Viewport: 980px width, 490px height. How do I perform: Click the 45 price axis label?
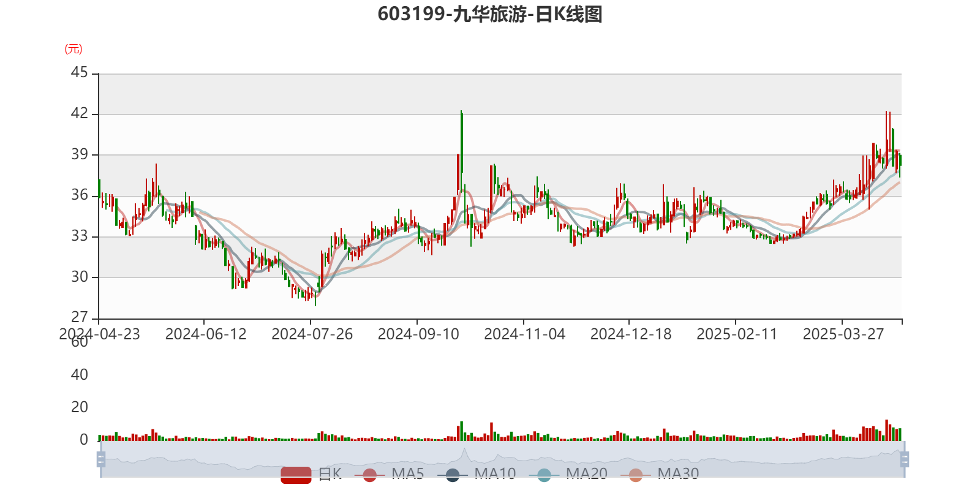click(x=79, y=72)
